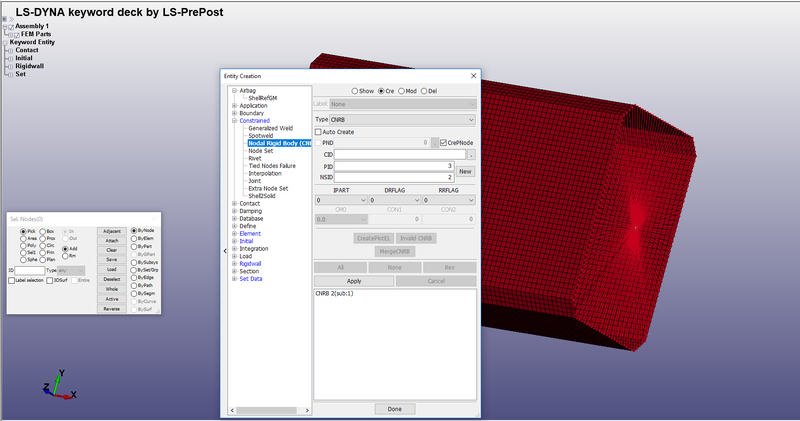The width and height of the screenshot is (800, 421).
Task: Select the Rm radio option
Action: coord(65,256)
